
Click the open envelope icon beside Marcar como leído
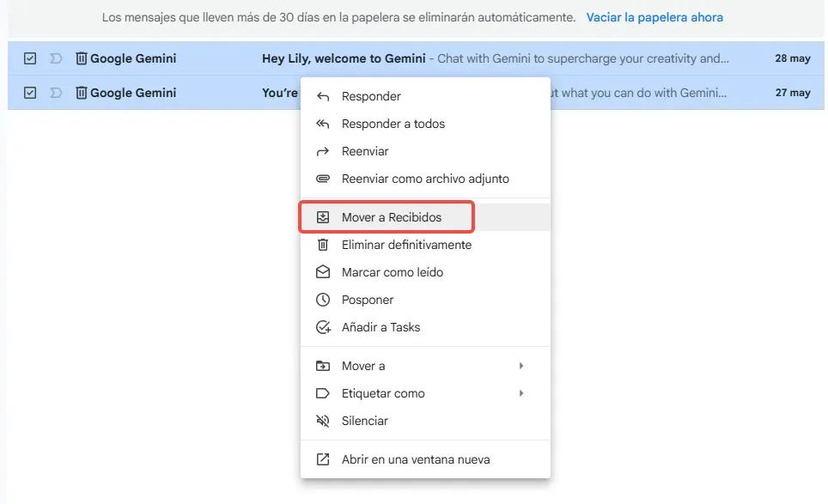(x=323, y=272)
